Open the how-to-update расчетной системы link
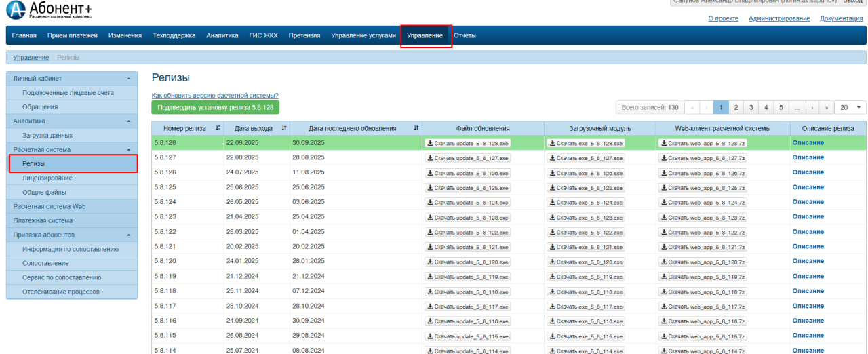The height and width of the screenshot is (354, 868). point(215,96)
